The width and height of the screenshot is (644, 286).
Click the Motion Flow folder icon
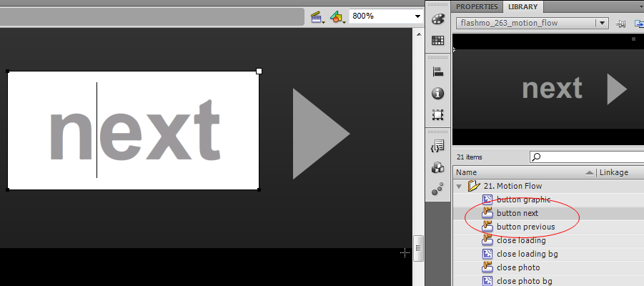tap(474, 186)
